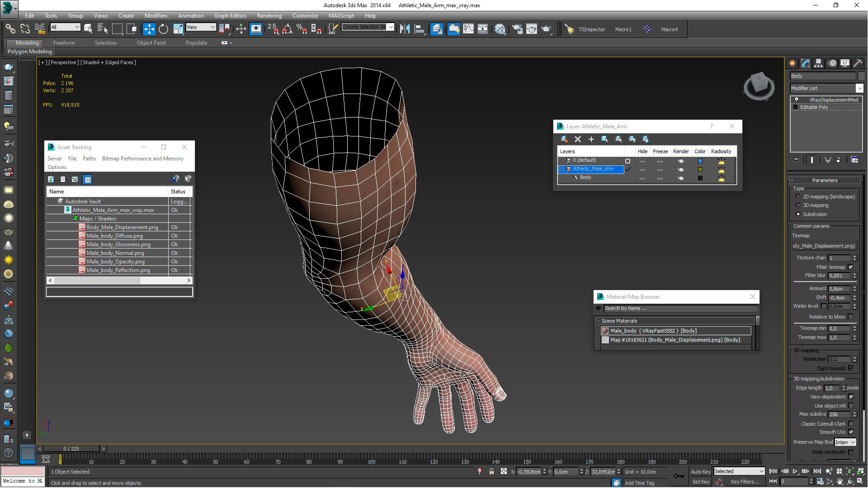Screen dimensions: 868x488
Task: Open the Rendering menu
Action: point(269,15)
